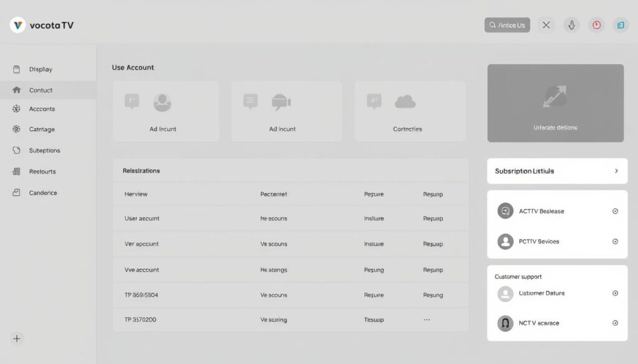The image size is (638, 364).
Task: Select the TP 3370200 row
Action: point(290,320)
